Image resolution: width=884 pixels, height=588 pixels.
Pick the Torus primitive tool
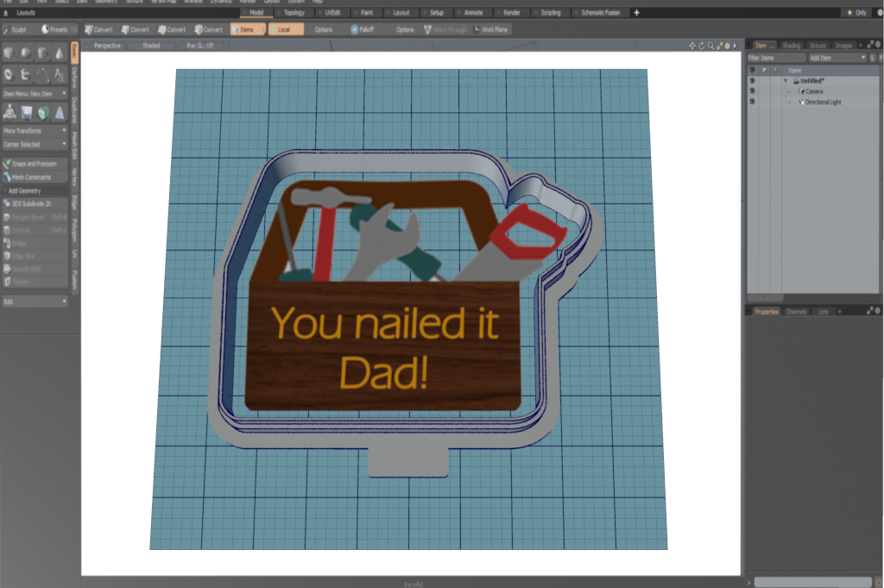9,74
